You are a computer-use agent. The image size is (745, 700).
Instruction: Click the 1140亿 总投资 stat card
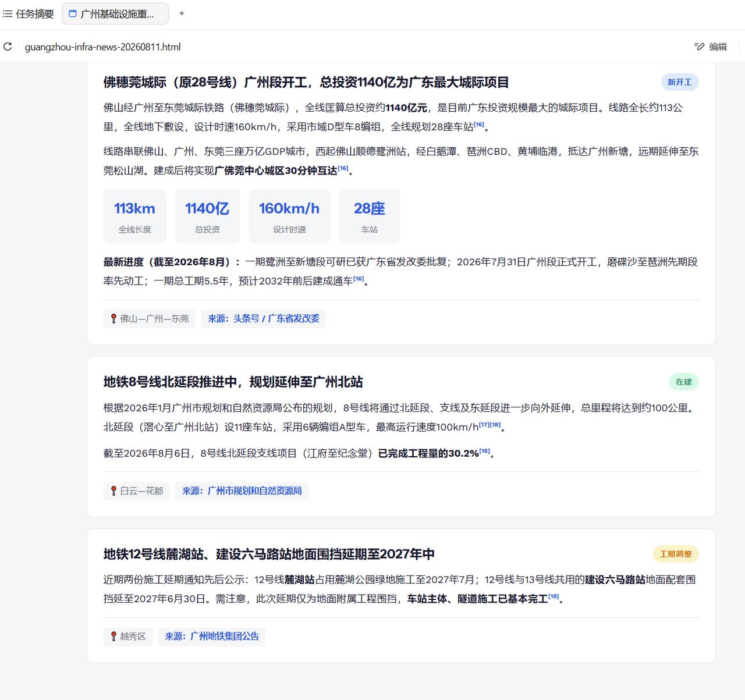(207, 216)
